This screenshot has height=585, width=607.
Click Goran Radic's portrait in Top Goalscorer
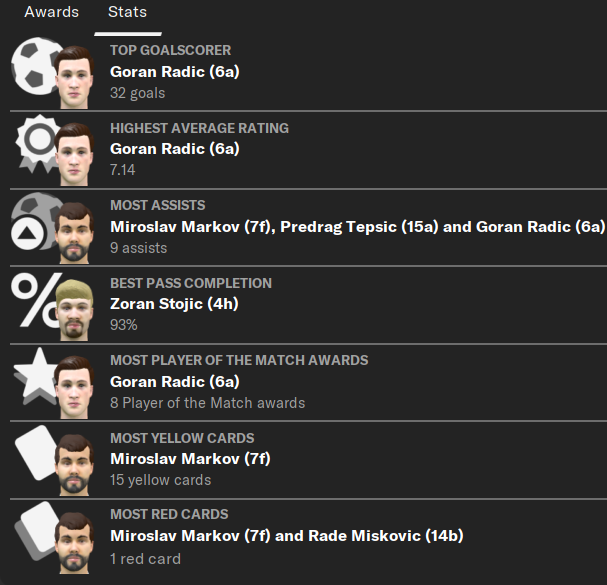[74, 77]
